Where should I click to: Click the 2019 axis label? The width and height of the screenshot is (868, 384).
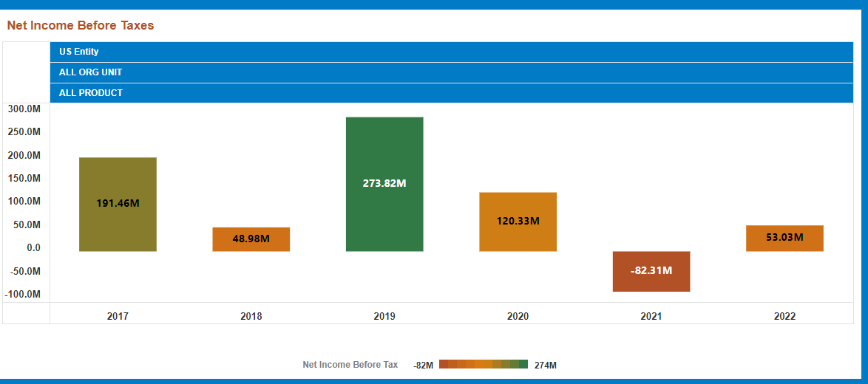[x=384, y=317]
